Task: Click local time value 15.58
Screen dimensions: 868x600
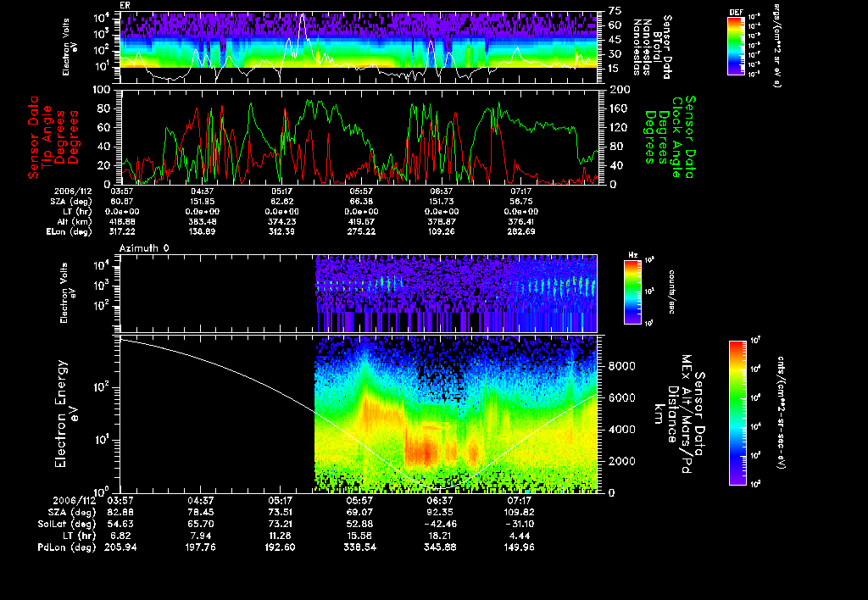Action: [359, 536]
